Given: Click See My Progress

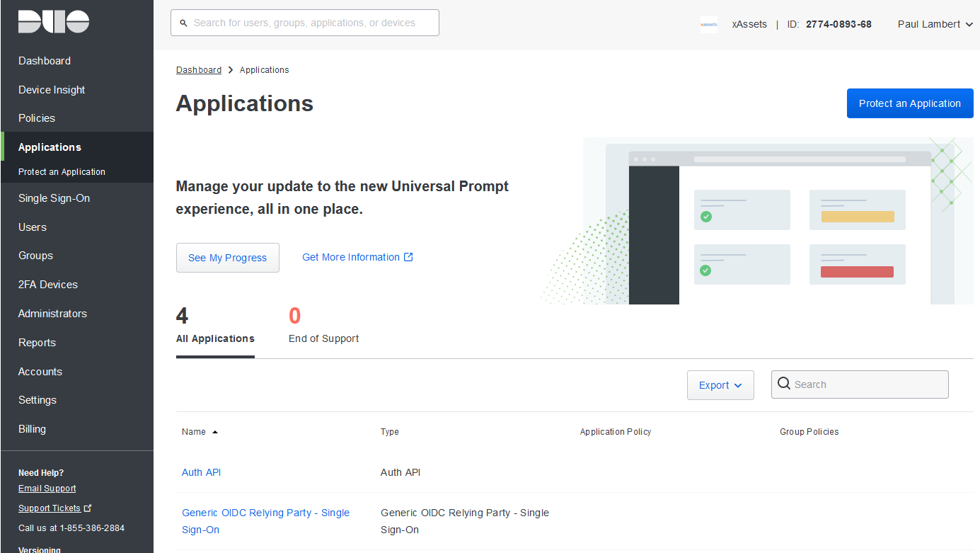Looking at the screenshot, I should coord(227,257).
